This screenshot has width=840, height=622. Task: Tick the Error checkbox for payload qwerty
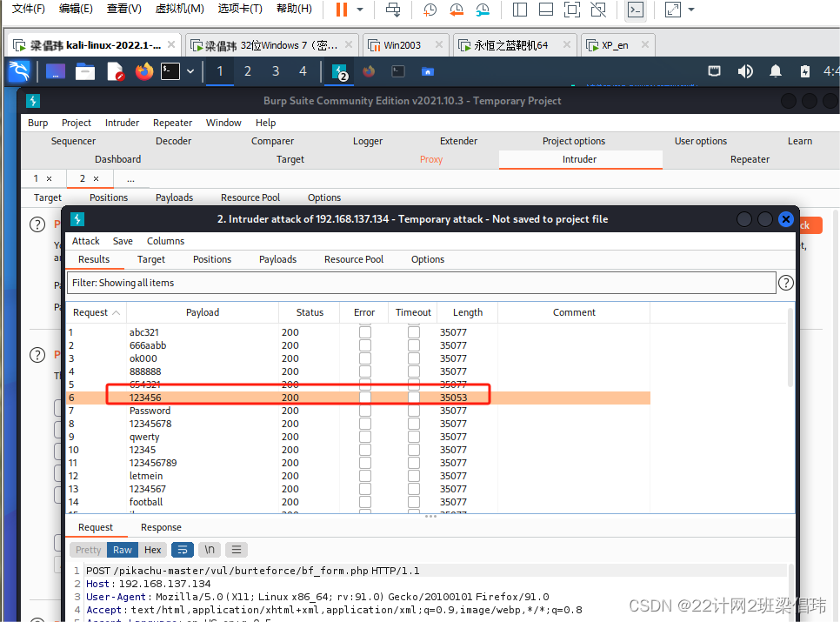pyautogui.click(x=365, y=437)
